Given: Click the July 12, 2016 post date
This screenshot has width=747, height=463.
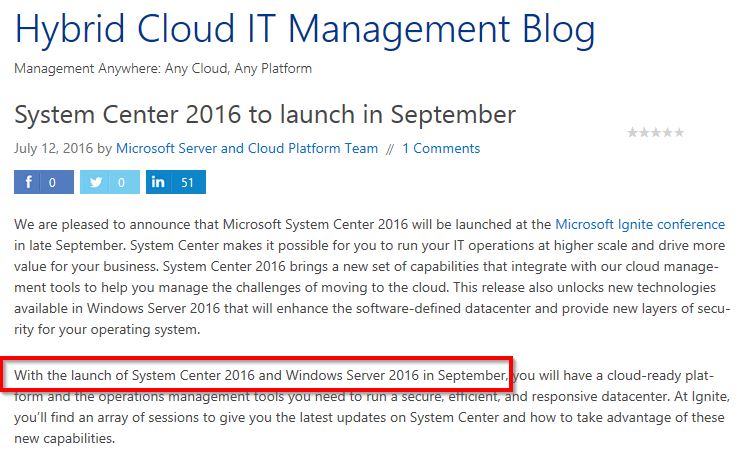Looking at the screenshot, I should coord(53,148).
